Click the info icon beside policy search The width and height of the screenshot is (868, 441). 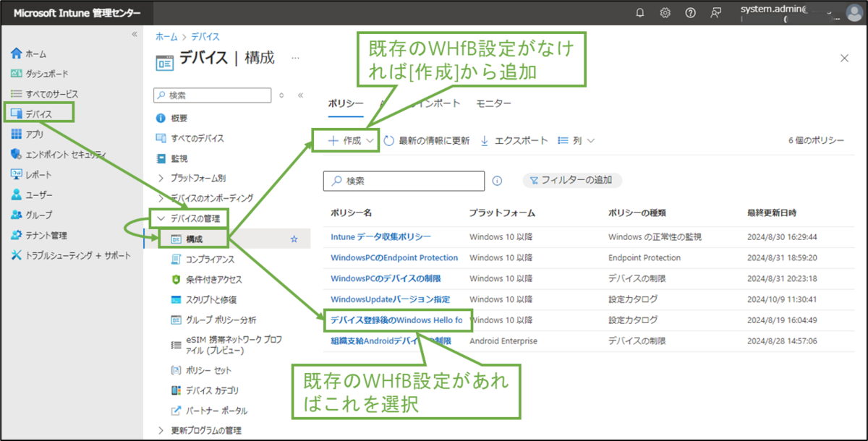pos(497,181)
